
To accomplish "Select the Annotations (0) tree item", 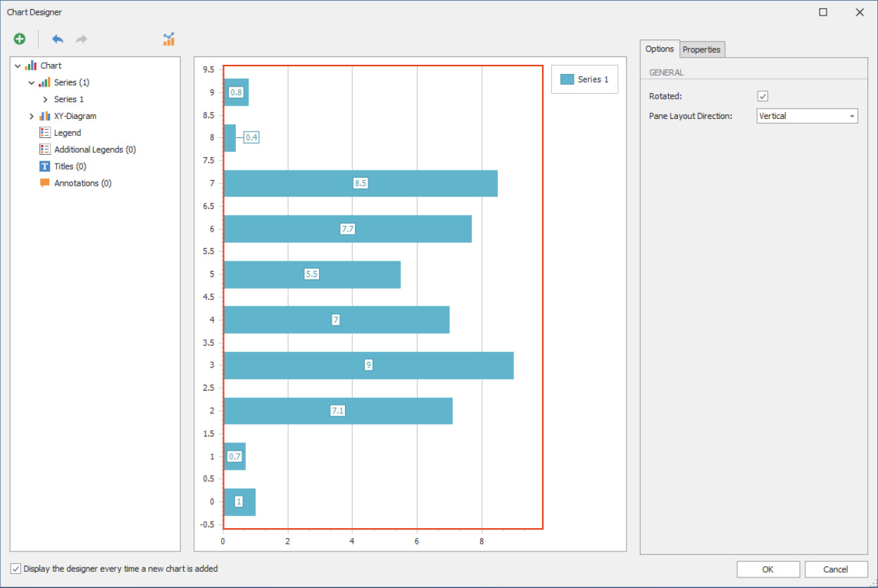I will coord(82,184).
